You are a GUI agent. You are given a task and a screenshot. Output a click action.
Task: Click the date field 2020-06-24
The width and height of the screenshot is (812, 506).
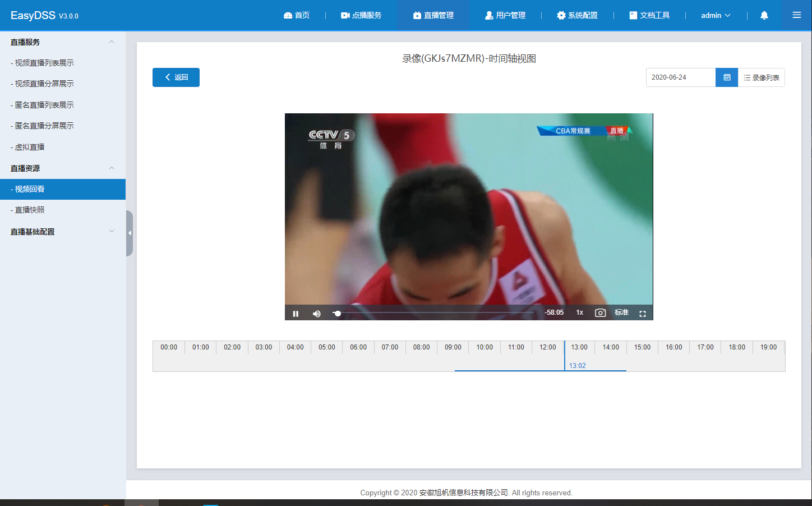point(681,77)
